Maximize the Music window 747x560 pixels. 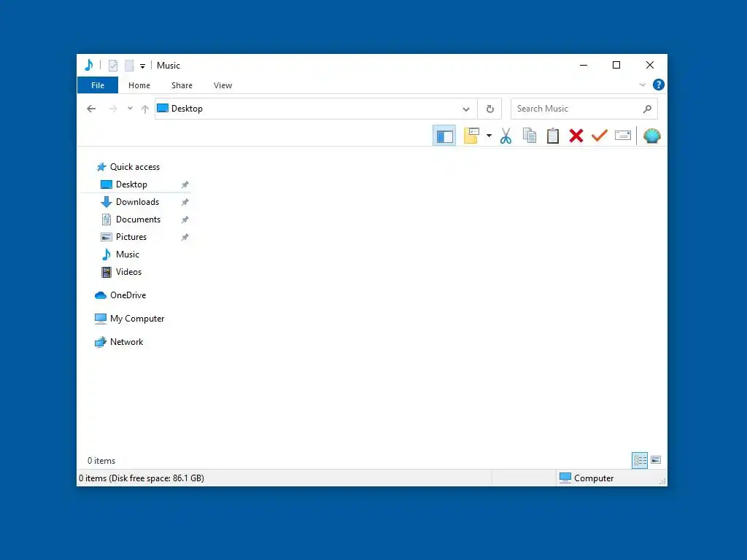[x=616, y=65]
